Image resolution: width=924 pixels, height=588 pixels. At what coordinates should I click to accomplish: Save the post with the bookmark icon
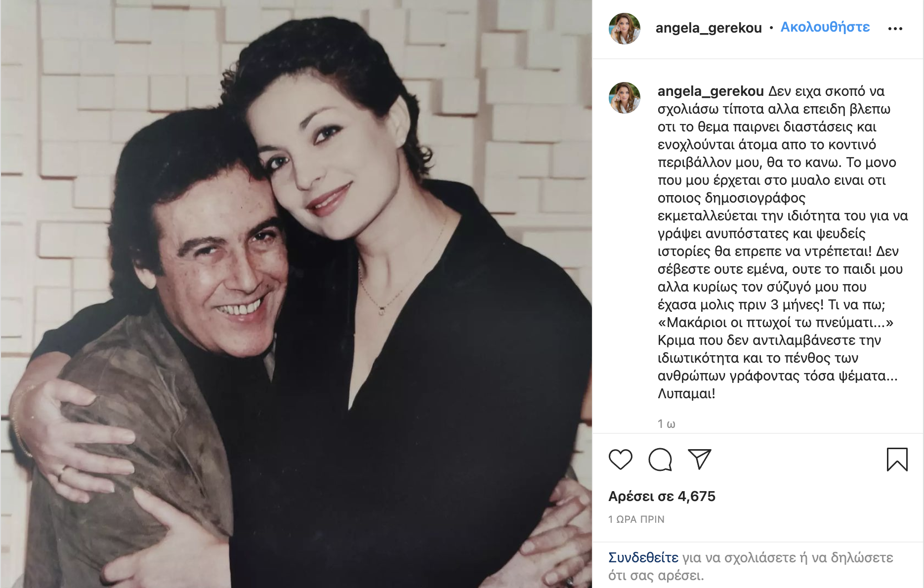click(x=897, y=460)
